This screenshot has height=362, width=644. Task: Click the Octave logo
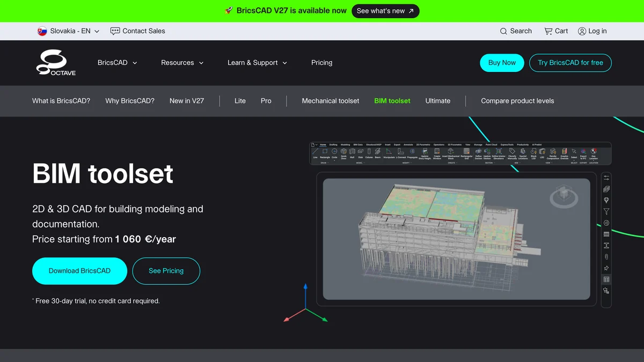tap(56, 62)
